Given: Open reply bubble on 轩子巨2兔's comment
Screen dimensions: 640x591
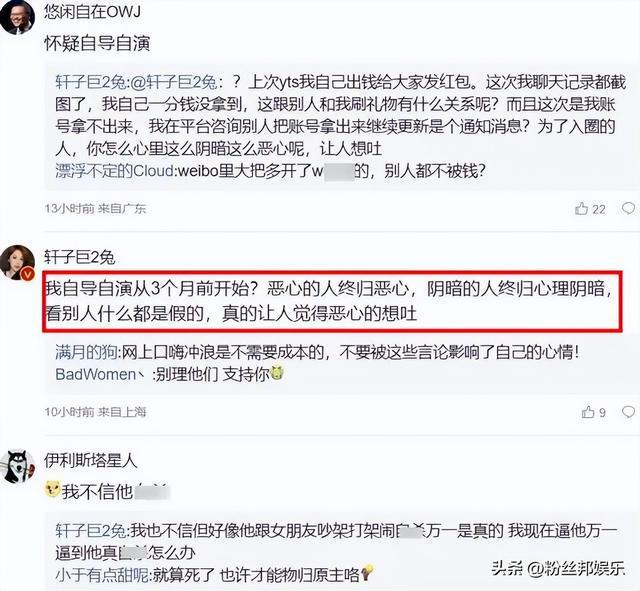Looking at the screenshot, I should (629, 412).
